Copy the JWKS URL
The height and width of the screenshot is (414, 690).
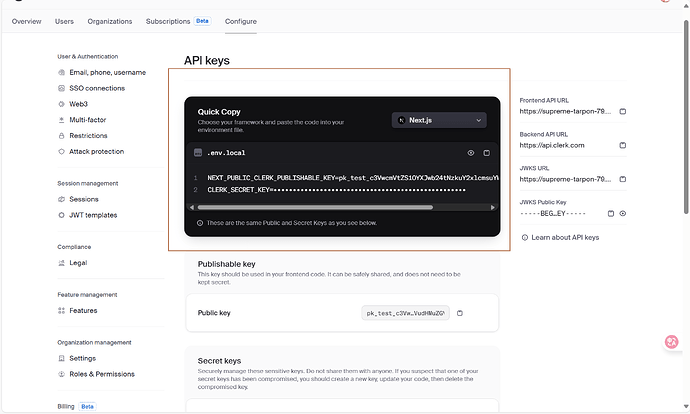(623, 179)
